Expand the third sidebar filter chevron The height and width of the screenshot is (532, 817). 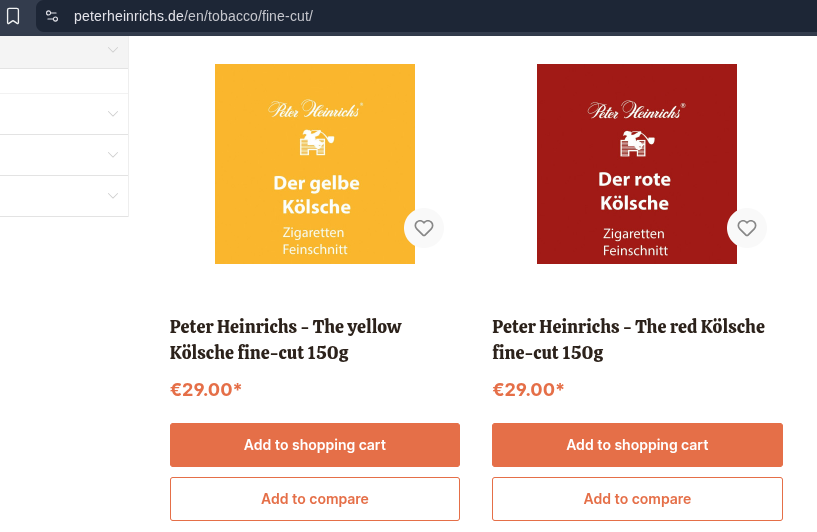pyautogui.click(x=113, y=155)
